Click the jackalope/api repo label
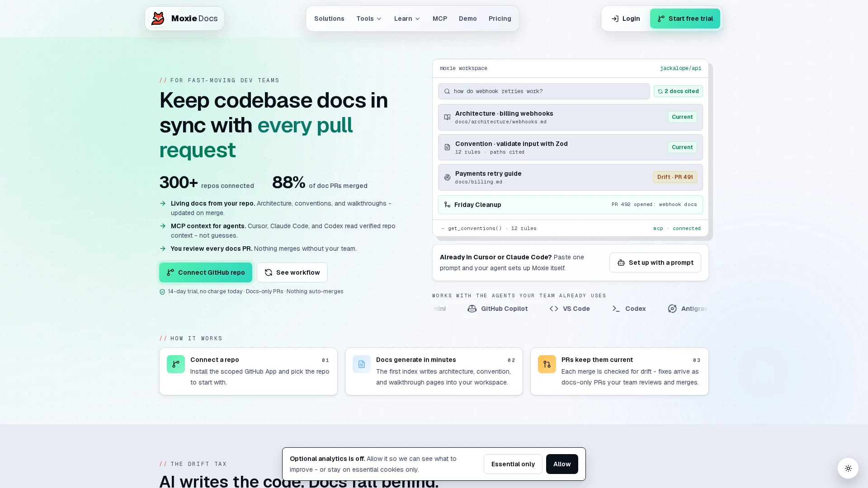This screenshot has width=868, height=488. 680,68
